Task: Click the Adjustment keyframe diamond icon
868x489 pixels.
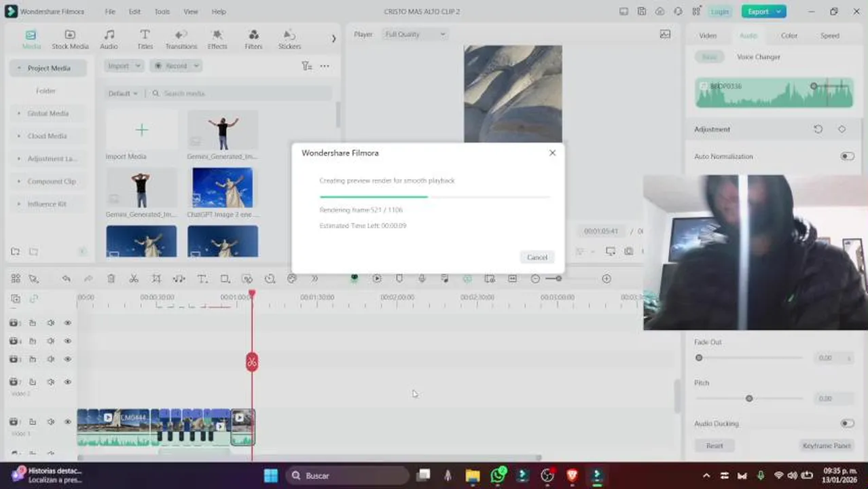Action: 842,129
